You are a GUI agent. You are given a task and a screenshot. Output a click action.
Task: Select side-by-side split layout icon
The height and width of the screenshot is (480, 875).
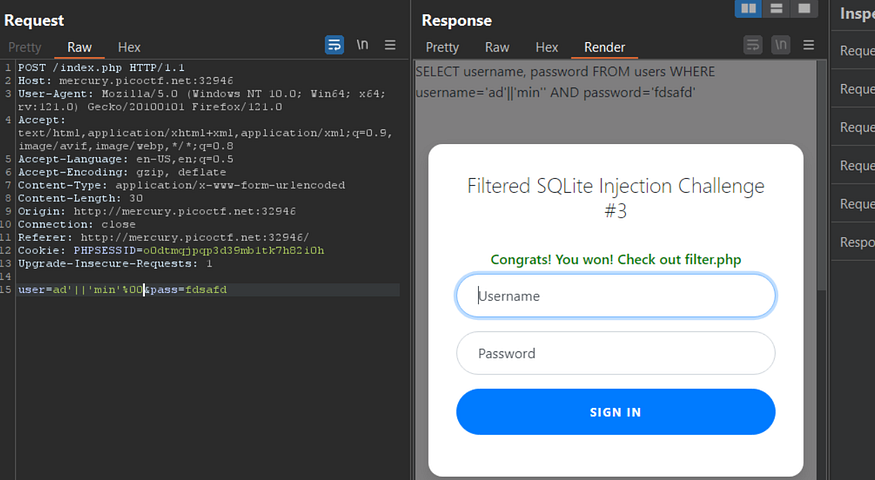click(747, 9)
